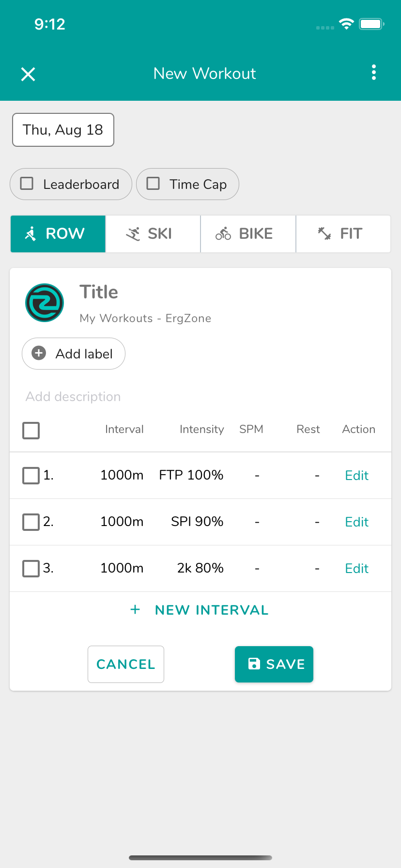
Task: Switch to the SKI tab
Action: click(x=153, y=234)
